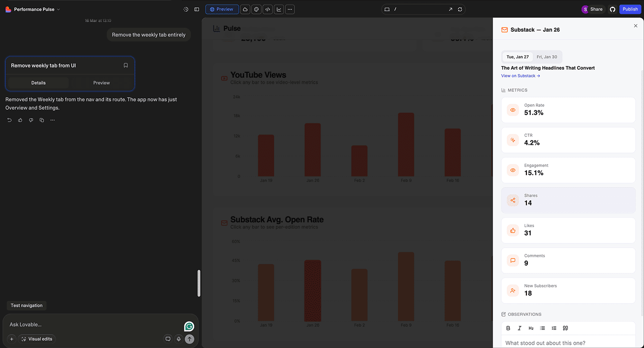Switch to chat mode icon
This screenshot has height=348, width=644.
coord(168,338)
